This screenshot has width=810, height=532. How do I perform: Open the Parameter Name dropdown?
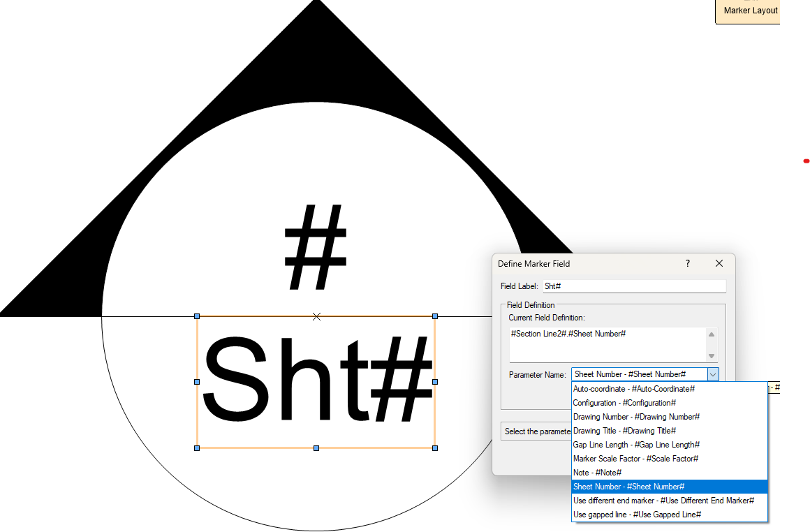click(x=713, y=374)
